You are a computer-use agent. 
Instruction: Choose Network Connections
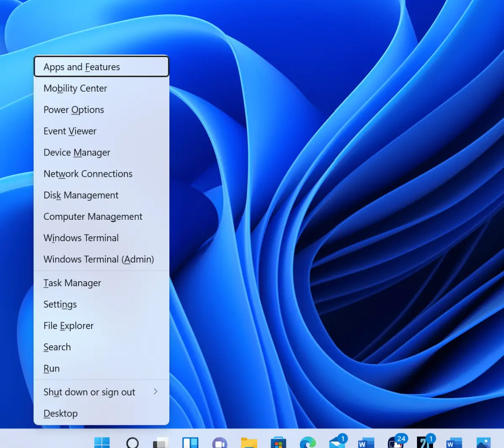(101, 174)
